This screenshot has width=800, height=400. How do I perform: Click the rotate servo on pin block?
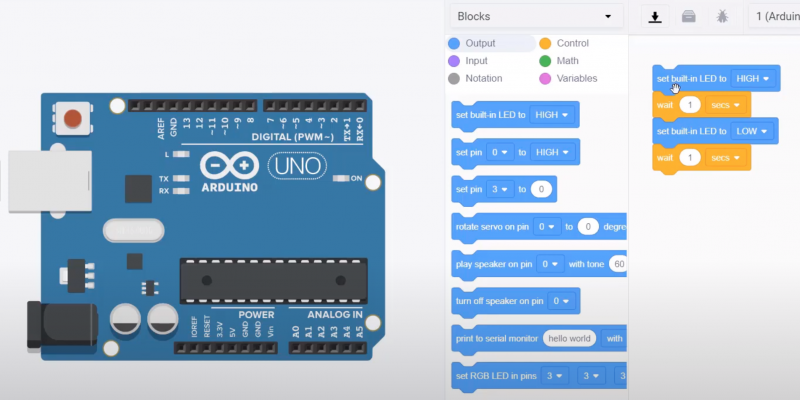[x=494, y=227]
